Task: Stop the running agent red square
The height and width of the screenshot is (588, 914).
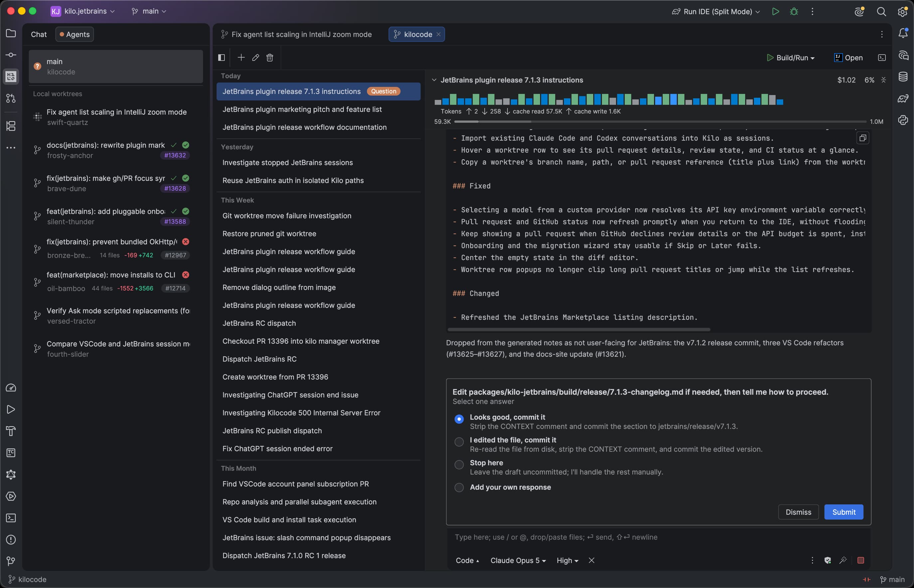Action: (860, 560)
